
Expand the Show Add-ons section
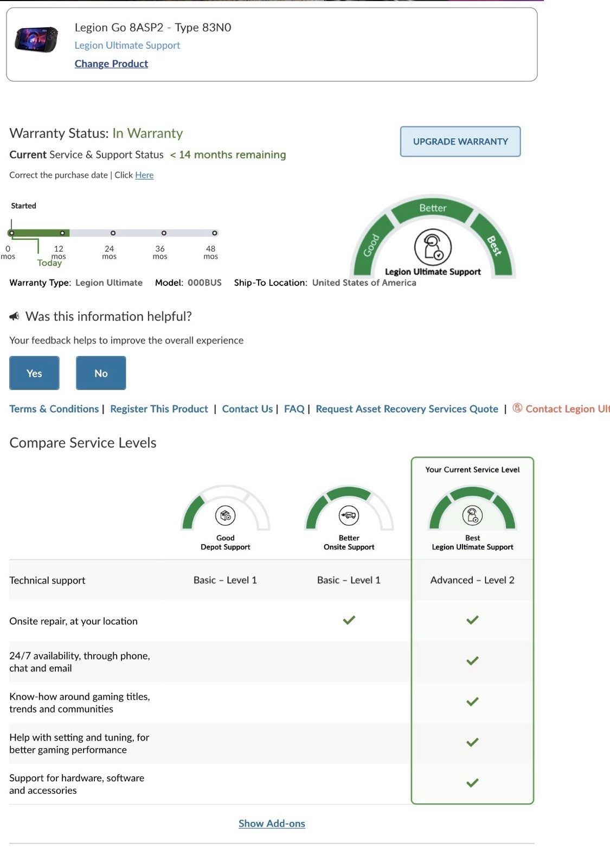[x=272, y=824]
